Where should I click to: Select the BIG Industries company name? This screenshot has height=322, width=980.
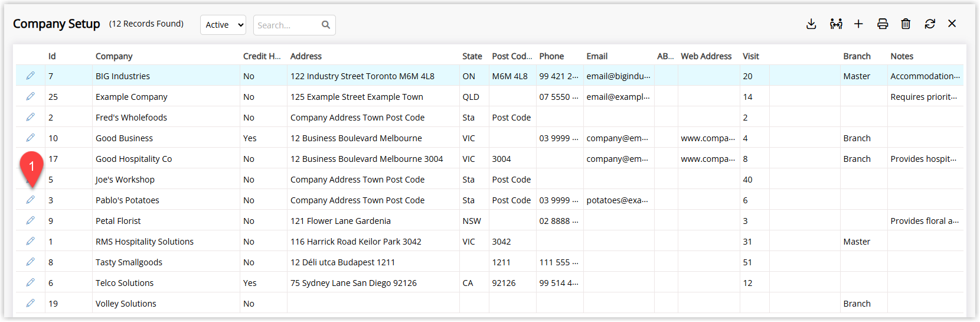(123, 76)
